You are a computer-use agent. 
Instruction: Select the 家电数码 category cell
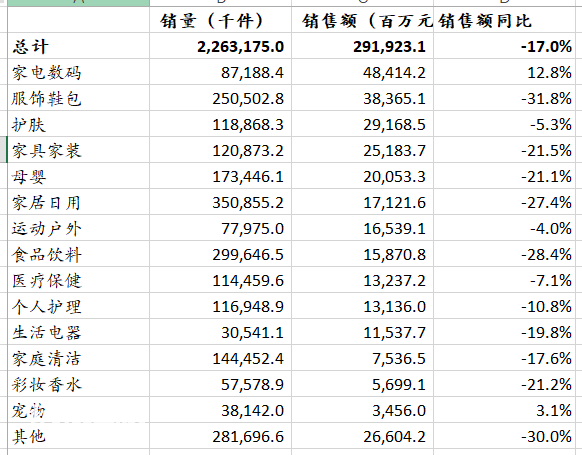point(78,72)
